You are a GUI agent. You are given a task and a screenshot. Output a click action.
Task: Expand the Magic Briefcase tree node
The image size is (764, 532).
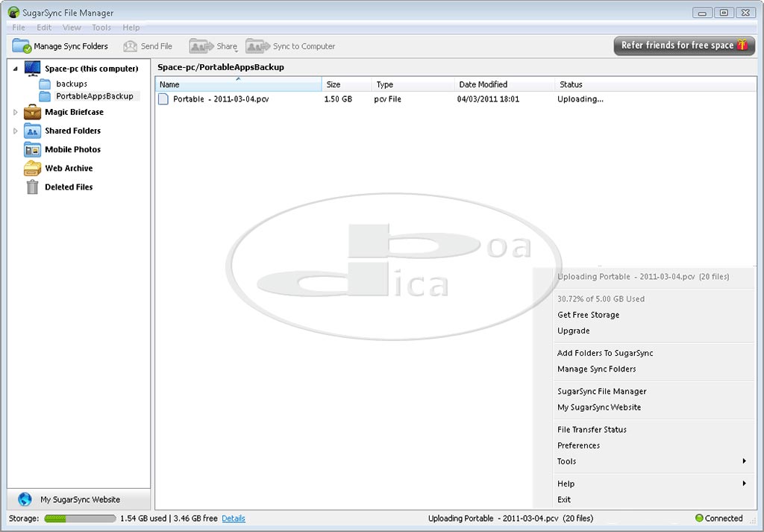[x=15, y=112]
